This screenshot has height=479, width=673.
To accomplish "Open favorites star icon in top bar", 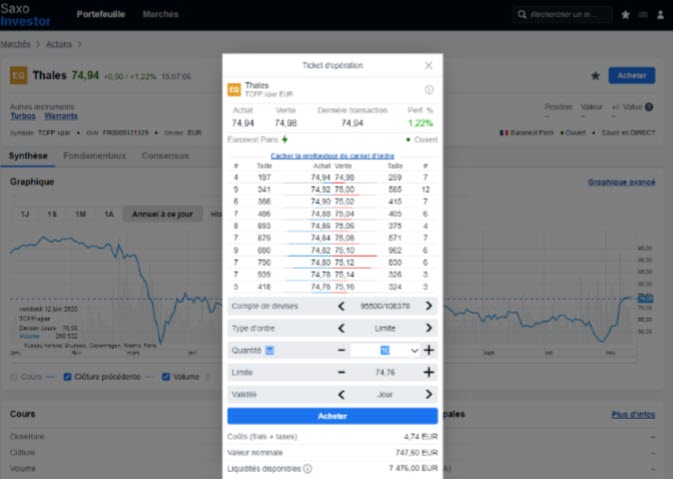I will (625, 15).
